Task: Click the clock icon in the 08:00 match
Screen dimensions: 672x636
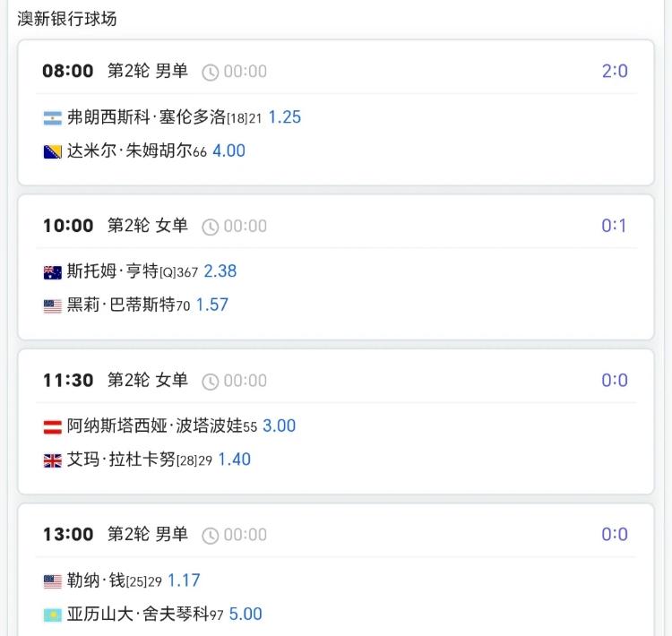Action: pos(210,72)
